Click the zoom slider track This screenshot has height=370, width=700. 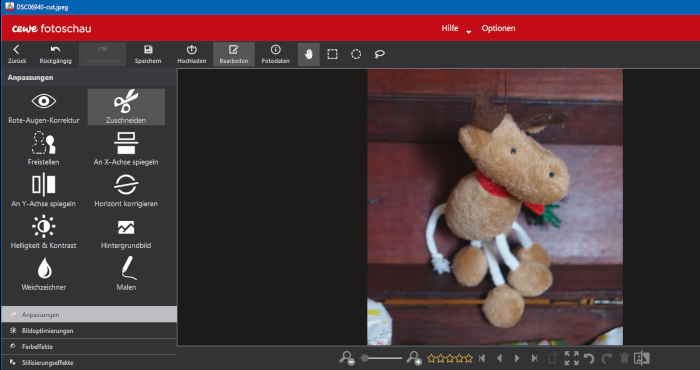(x=382, y=358)
